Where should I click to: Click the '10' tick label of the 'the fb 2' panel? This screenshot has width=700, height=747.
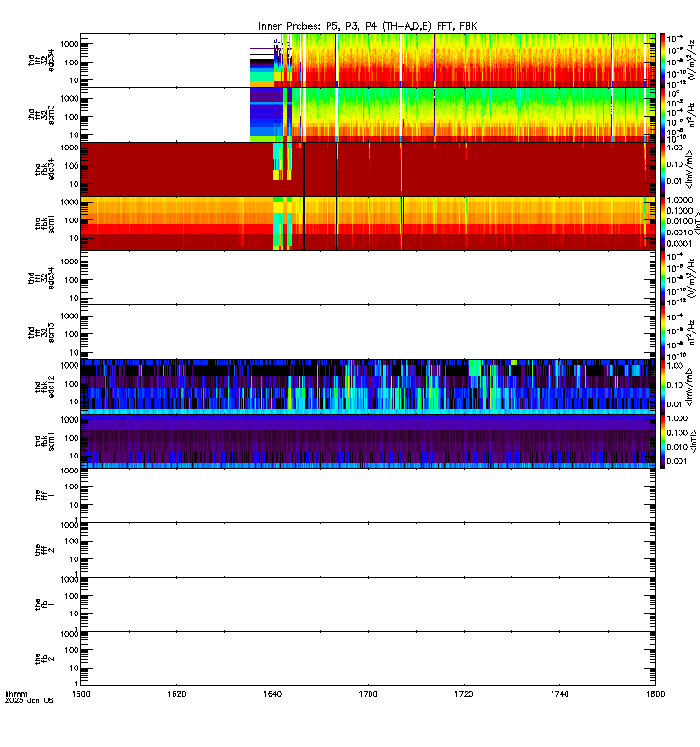74,668
